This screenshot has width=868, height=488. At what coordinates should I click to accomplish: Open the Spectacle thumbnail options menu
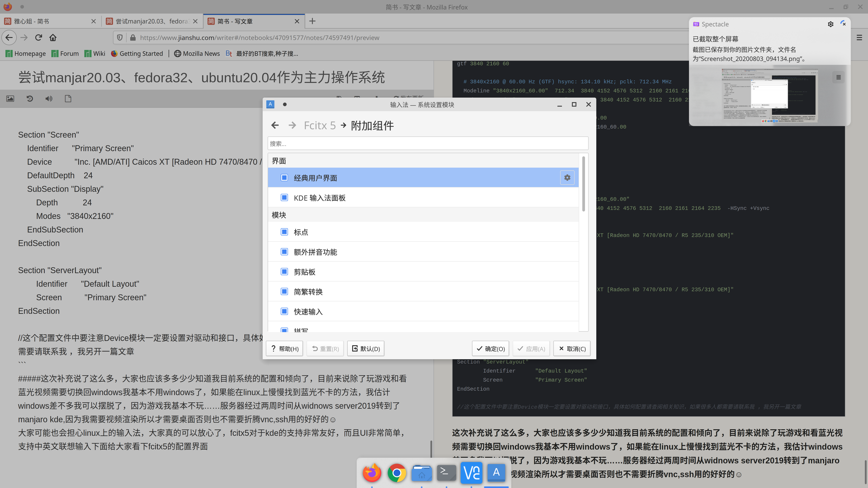838,77
